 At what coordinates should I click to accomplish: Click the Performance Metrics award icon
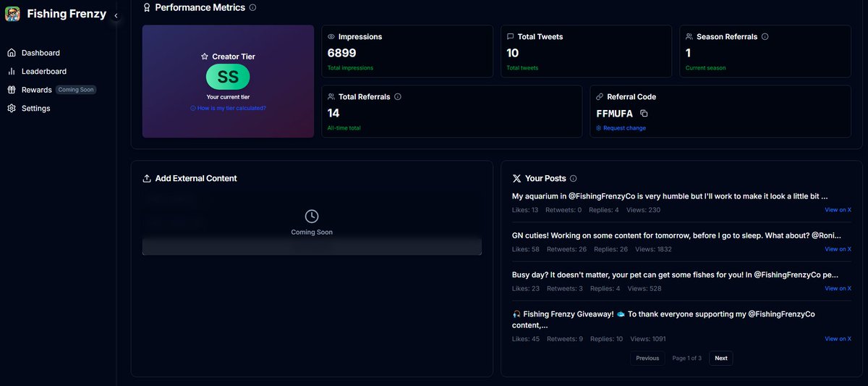147,7
